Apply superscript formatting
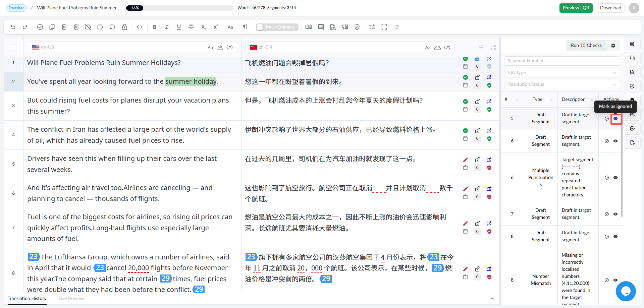This screenshot has height=308, width=644. point(216,27)
